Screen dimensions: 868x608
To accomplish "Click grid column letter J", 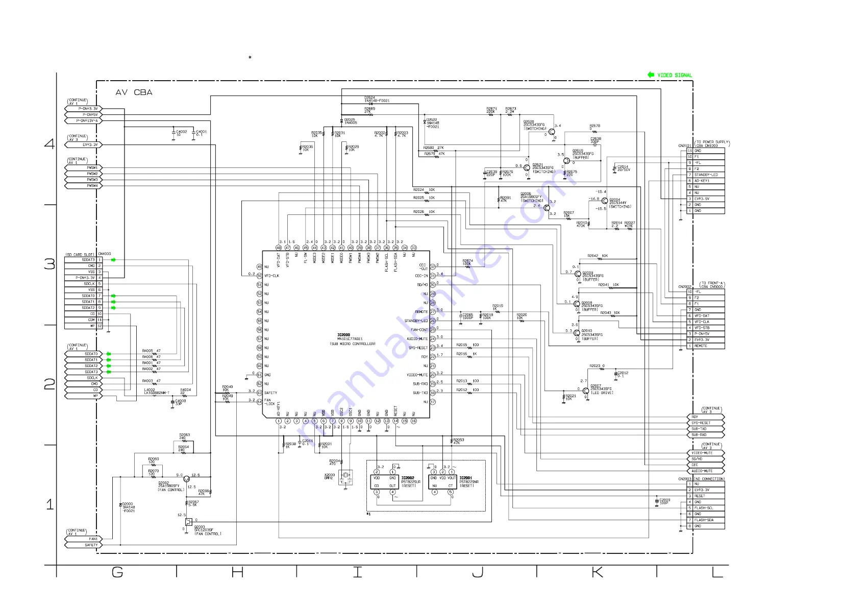I will 478,572.
